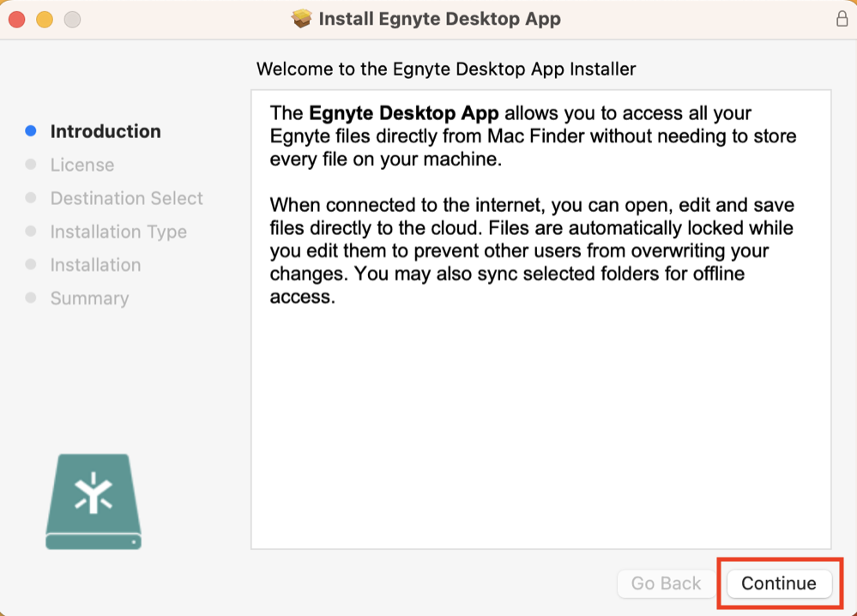The image size is (857, 616).
Task: Minimize the installer with yellow button
Action: (x=45, y=20)
